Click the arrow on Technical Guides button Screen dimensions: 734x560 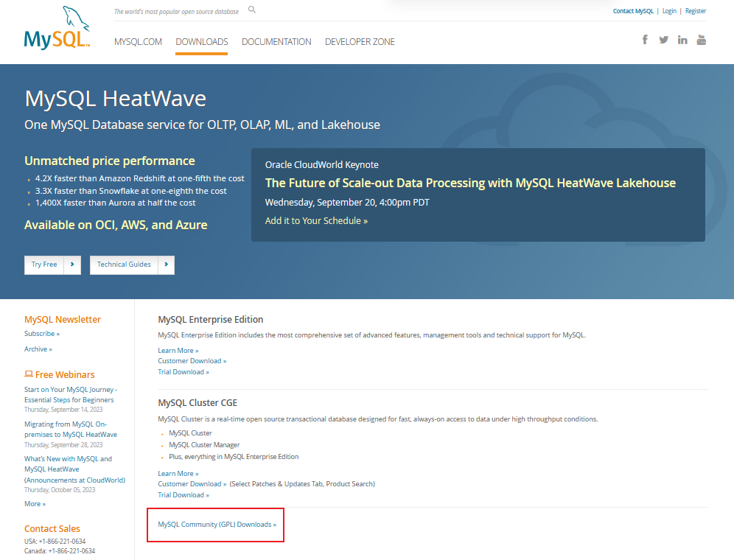(x=166, y=265)
